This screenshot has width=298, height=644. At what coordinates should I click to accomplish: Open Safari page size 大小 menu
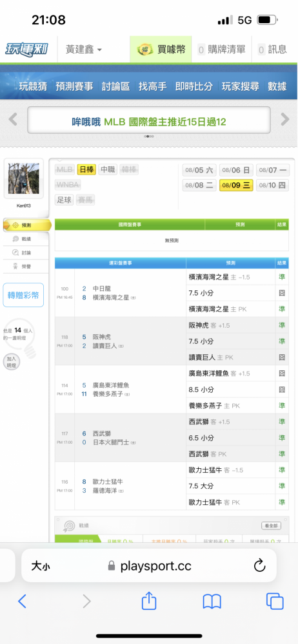[x=41, y=566]
